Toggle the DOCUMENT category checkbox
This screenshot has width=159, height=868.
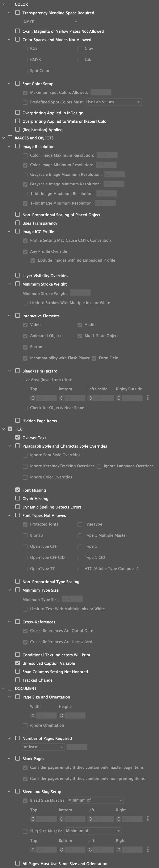[10, 688]
